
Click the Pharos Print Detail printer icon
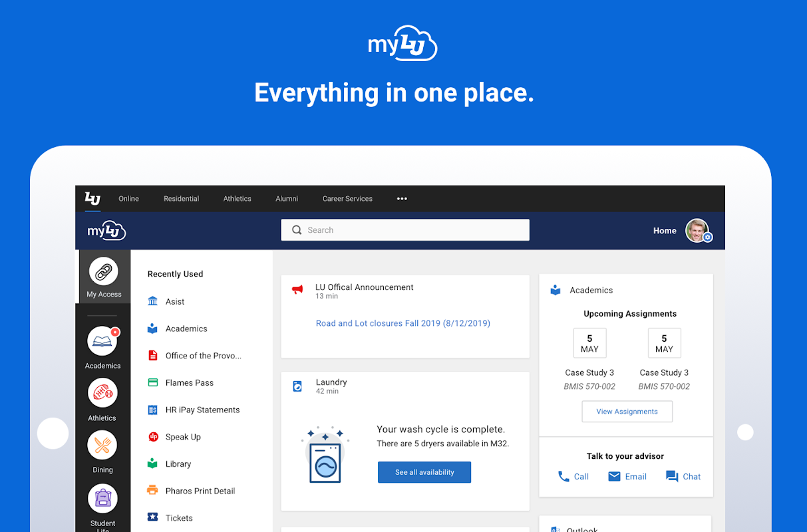point(153,491)
